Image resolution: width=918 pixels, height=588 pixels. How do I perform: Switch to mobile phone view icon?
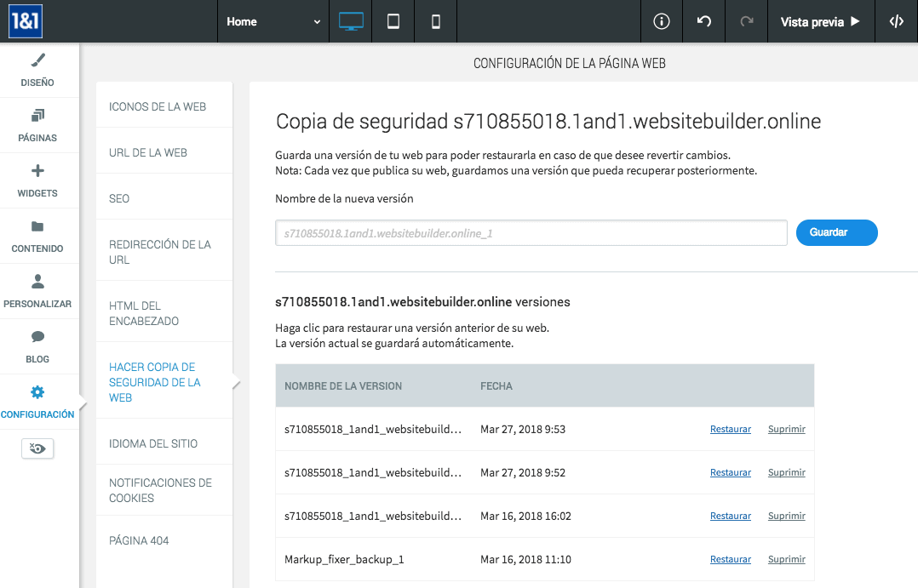436,21
